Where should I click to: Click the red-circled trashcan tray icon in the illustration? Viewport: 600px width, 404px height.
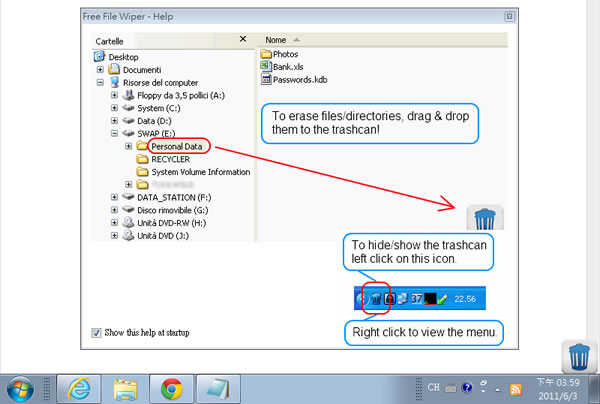(376, 298)
